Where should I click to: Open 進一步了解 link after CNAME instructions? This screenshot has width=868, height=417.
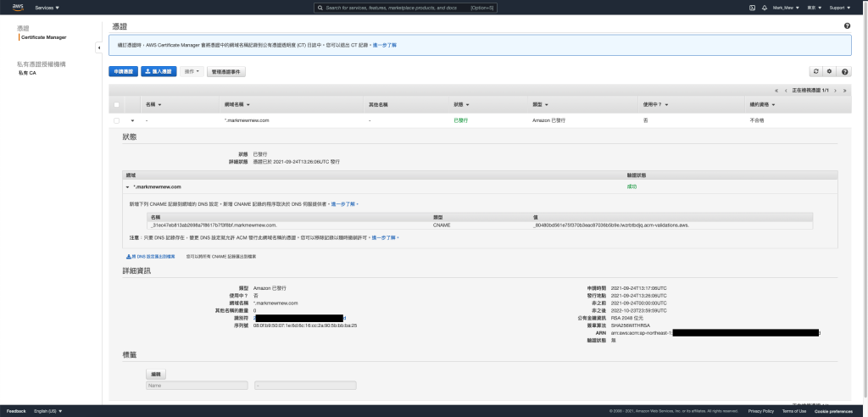click(344, 204)
